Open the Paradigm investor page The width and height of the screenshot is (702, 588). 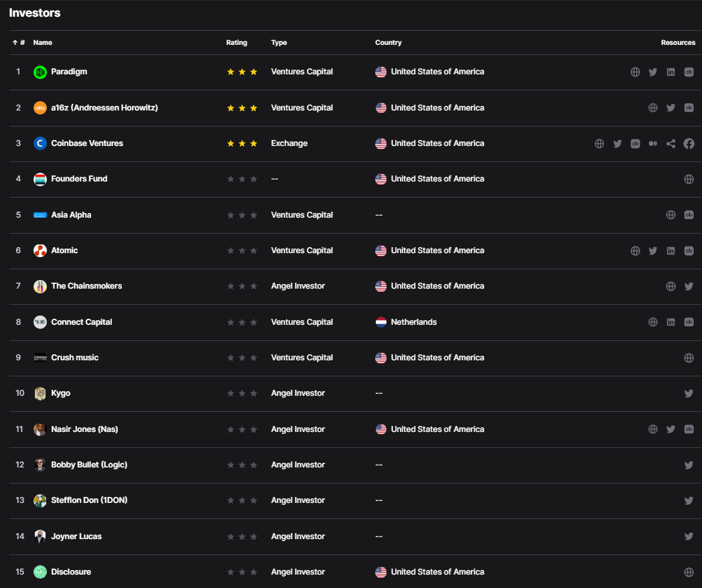tap(69, 72)
